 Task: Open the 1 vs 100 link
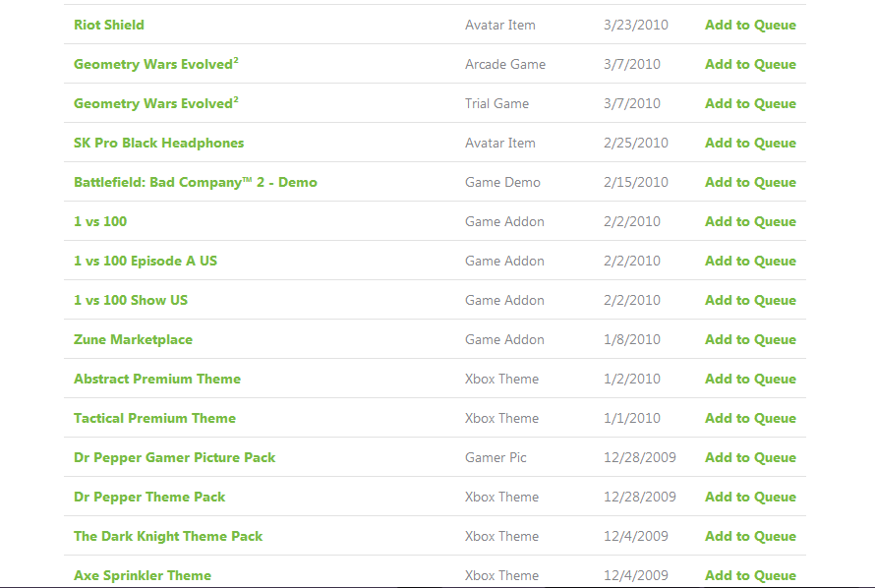tap(100, 221)
